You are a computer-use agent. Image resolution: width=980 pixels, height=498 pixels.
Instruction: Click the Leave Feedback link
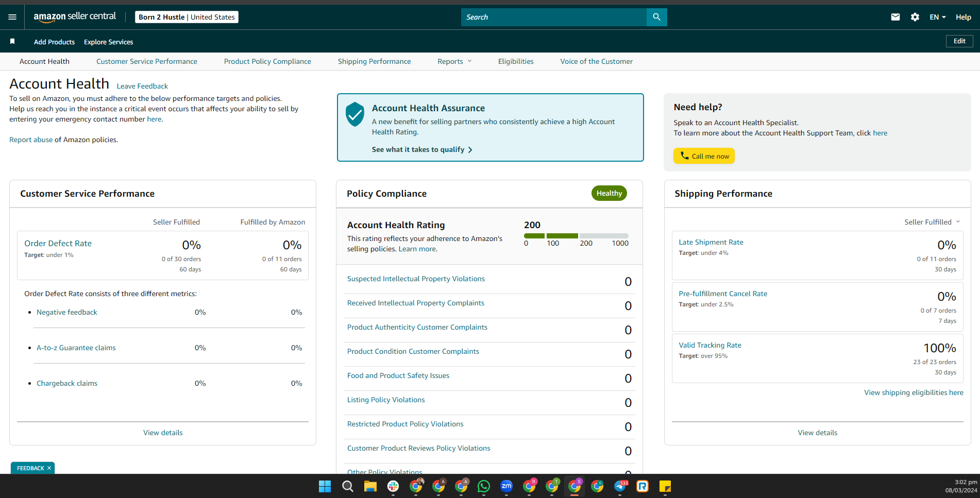point(142,86)
